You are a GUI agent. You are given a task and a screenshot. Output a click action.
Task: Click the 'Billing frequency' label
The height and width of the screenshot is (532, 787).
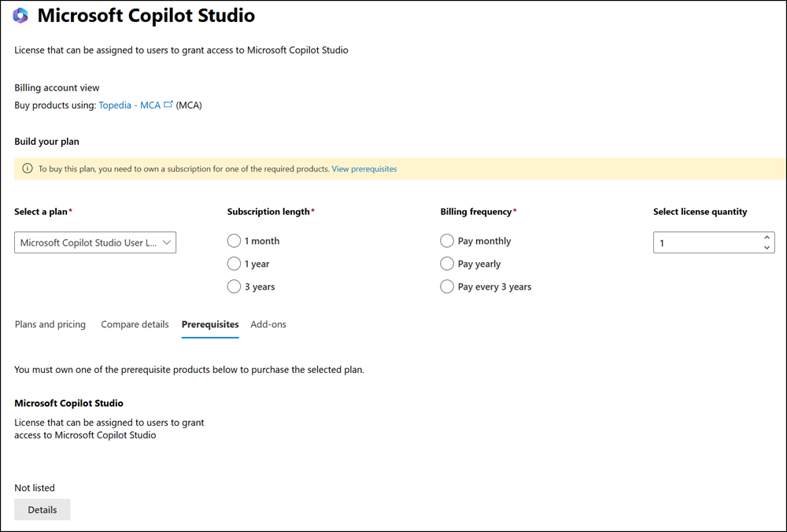(476, 211)
